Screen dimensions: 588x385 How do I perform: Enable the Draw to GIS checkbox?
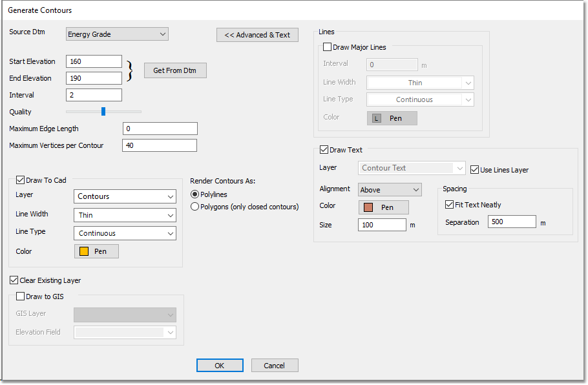tap(20, 297)
